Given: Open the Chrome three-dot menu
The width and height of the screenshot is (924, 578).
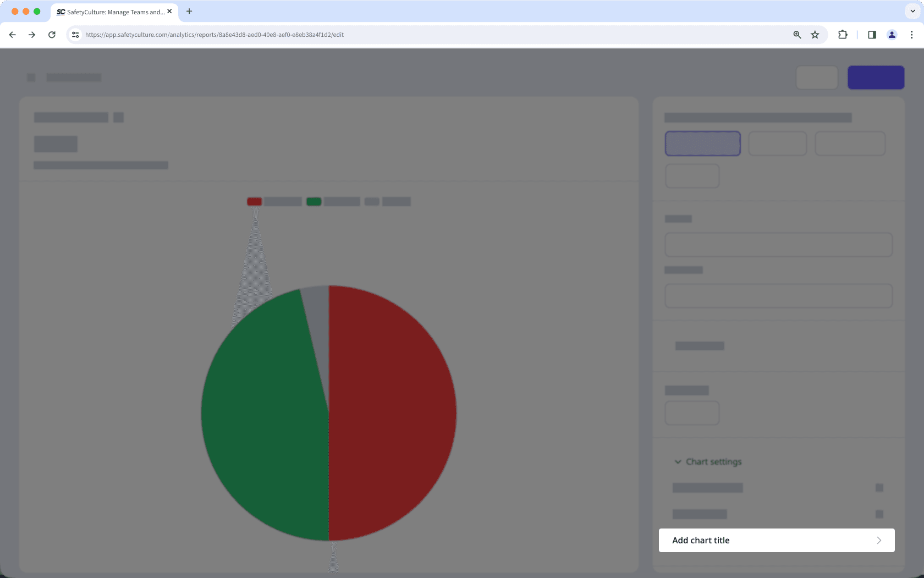Looking at the screenshot, I should (912, 34).
